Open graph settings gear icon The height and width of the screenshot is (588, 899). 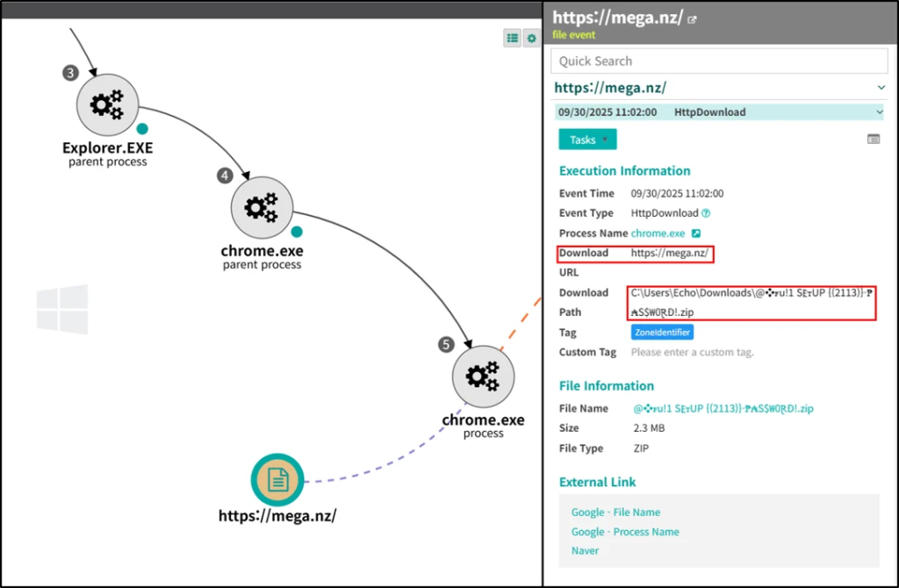530,38
